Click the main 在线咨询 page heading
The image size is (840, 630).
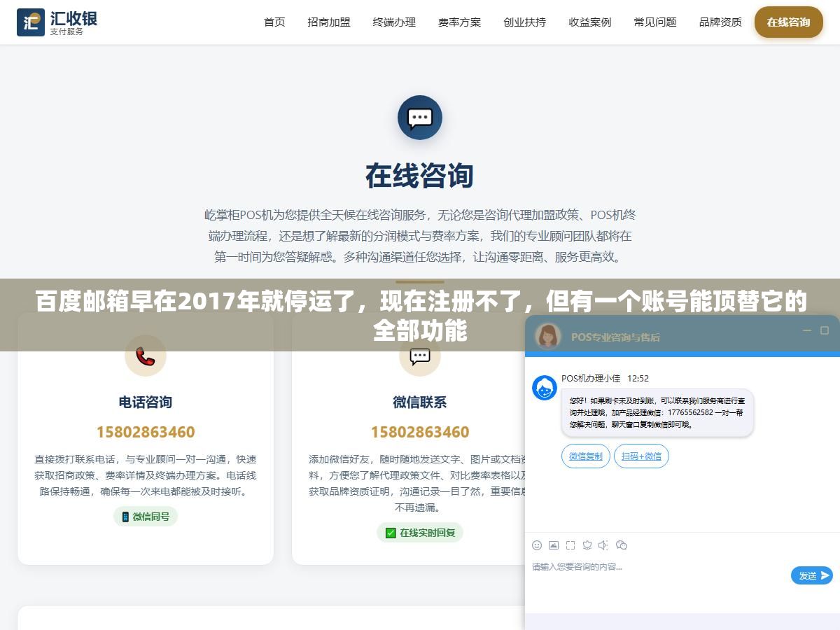click(x=420, y=176)
